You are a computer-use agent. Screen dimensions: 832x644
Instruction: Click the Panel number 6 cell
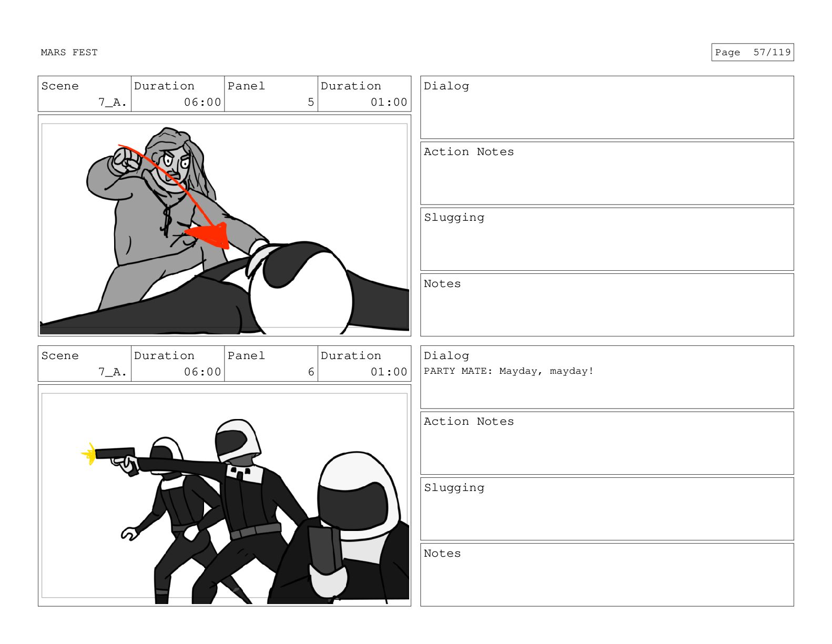[x=271, y=364]
